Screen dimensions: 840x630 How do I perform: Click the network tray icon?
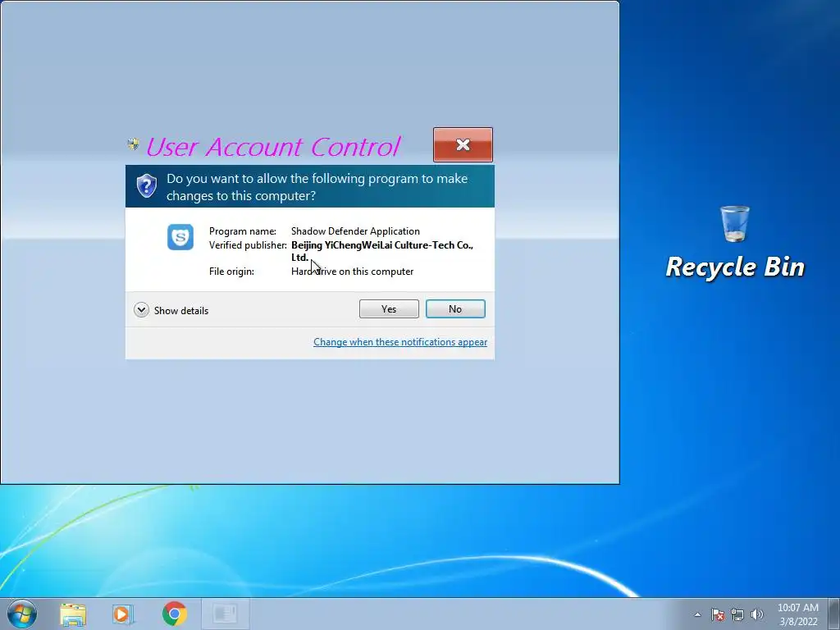[737, 614]
